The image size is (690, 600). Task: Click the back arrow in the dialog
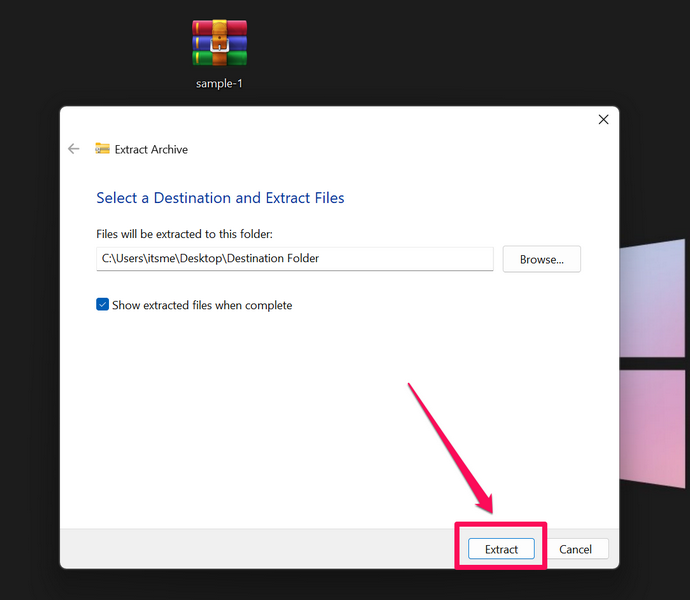tap(73, 149)
